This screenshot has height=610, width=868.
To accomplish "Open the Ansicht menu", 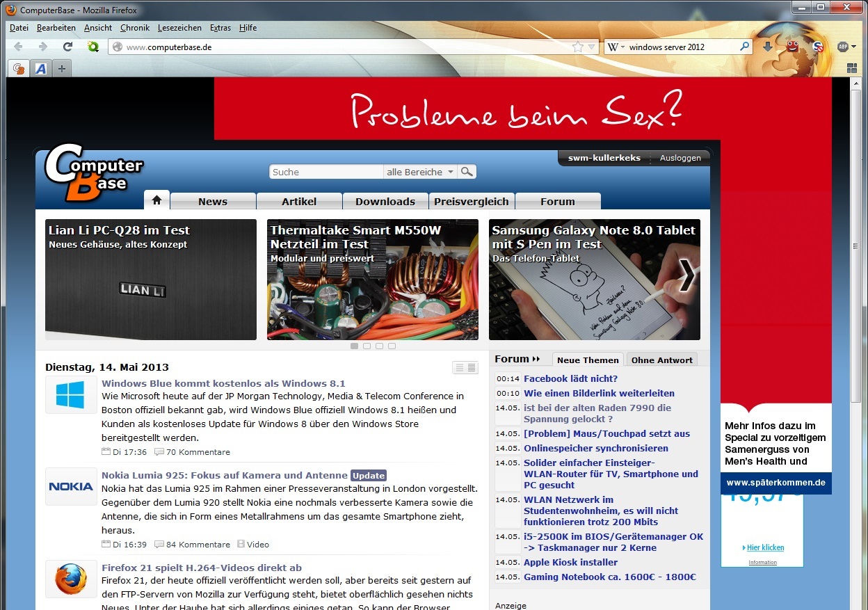I will (x=98, y=28).
